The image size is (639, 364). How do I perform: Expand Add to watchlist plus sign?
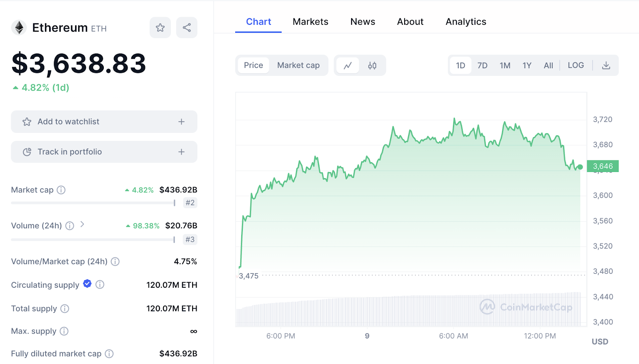(181, 122)
